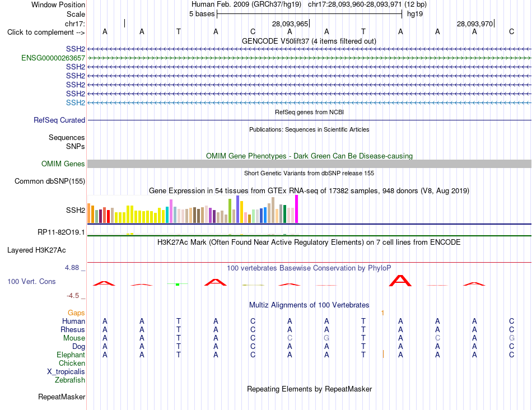Click the 100 Vert. Cons track label
This screenshot has height=410, width=532.
pos(31,281)
